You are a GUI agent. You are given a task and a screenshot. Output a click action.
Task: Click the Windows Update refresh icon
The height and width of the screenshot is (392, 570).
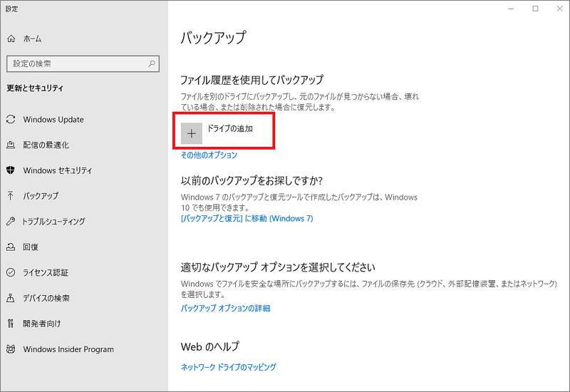coord(11,119)
